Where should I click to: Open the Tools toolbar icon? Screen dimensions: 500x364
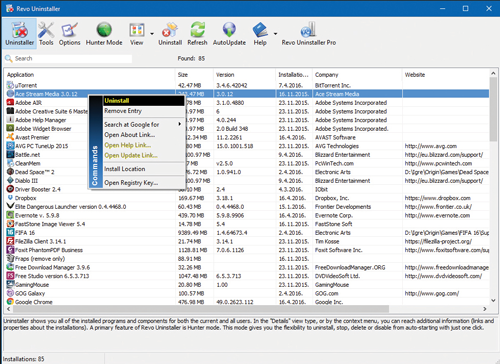[46, 33]
